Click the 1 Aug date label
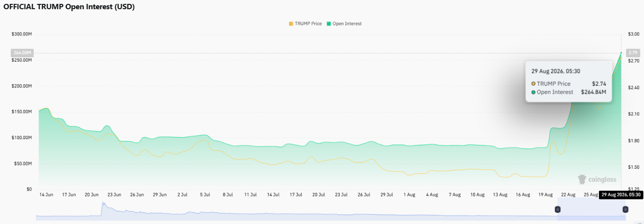 point(409,194)
